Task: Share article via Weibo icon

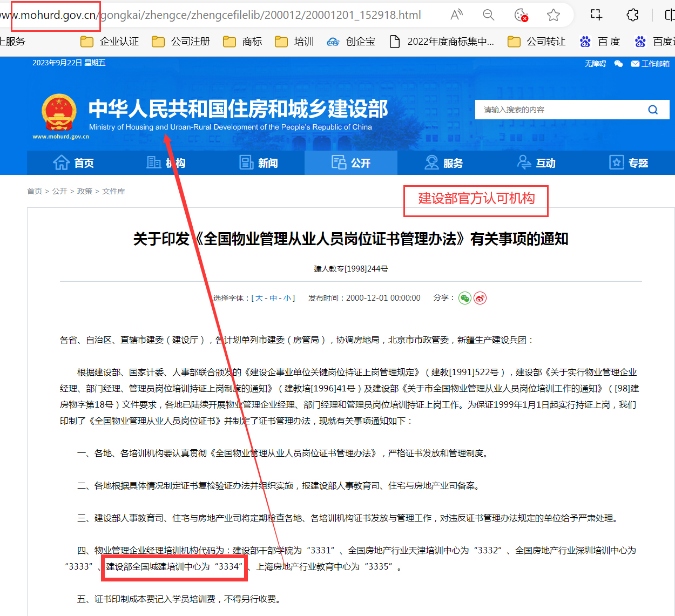Action: [x=480, y=298]
